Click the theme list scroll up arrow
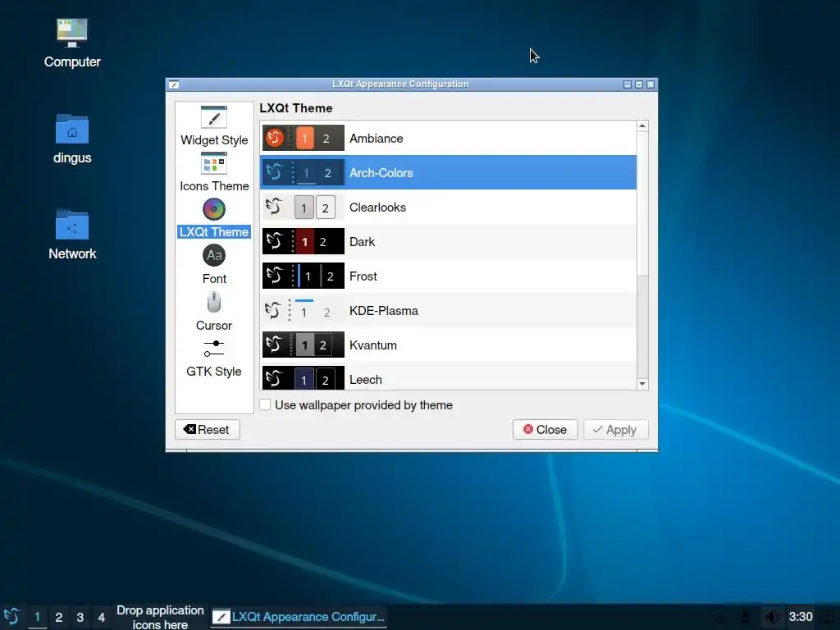 [642, 126]
